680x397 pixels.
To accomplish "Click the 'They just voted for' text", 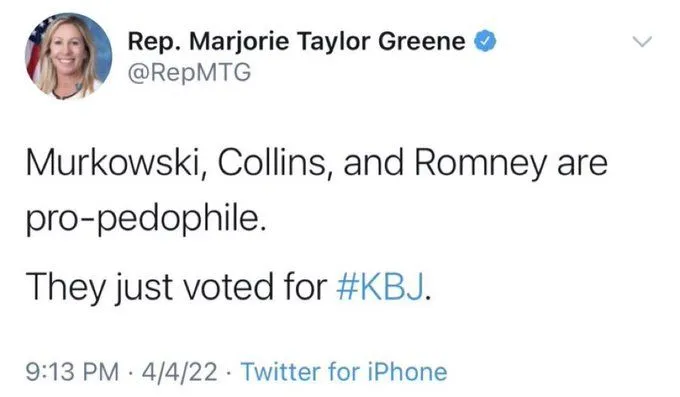I will (x=176, y=288).
